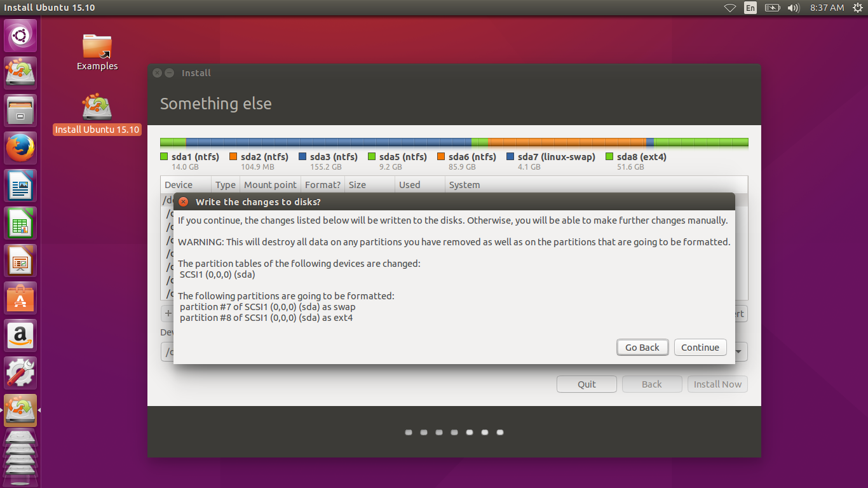This screenshot has height=488, width=868.
Task: Open Ubuntu Software Center icon
Action: click(20, 299)
